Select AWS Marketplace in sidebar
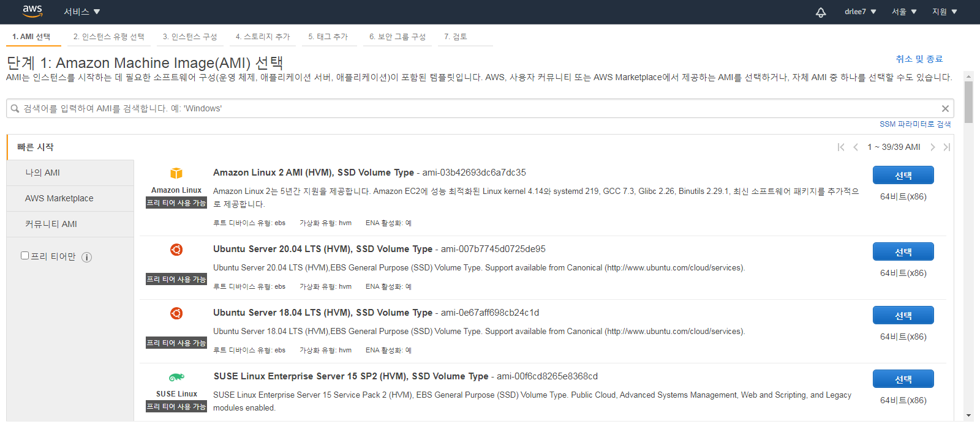 pyautogui.click(x=70, y=198)
